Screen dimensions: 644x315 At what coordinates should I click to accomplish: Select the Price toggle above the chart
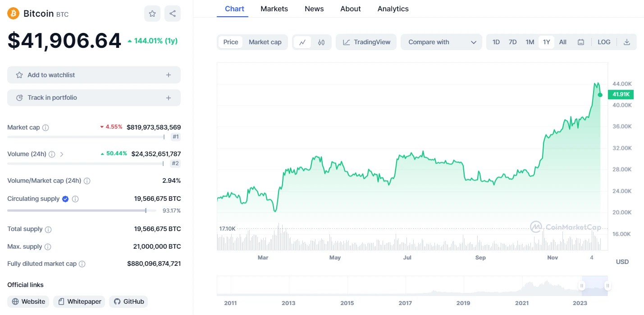[230, 42]
